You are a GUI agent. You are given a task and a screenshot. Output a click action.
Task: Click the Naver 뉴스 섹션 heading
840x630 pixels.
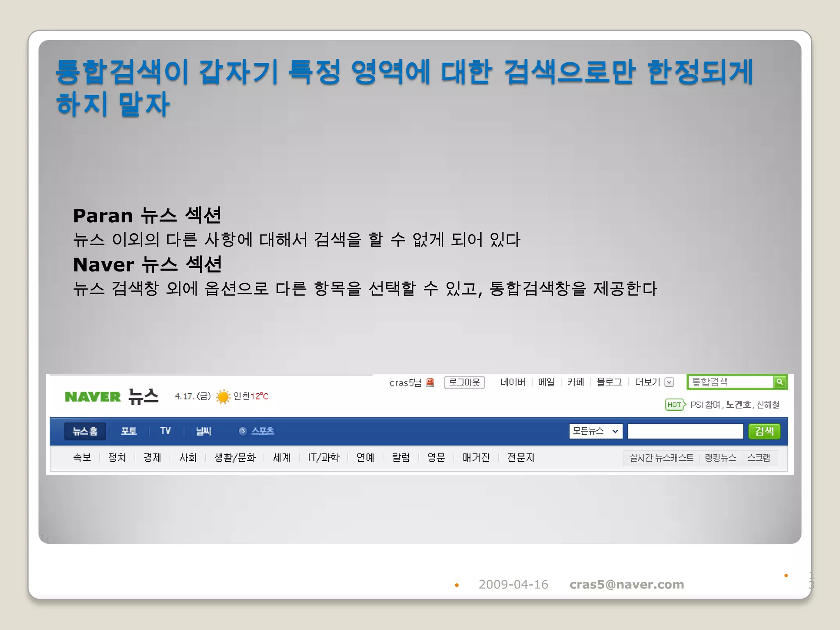147,265
